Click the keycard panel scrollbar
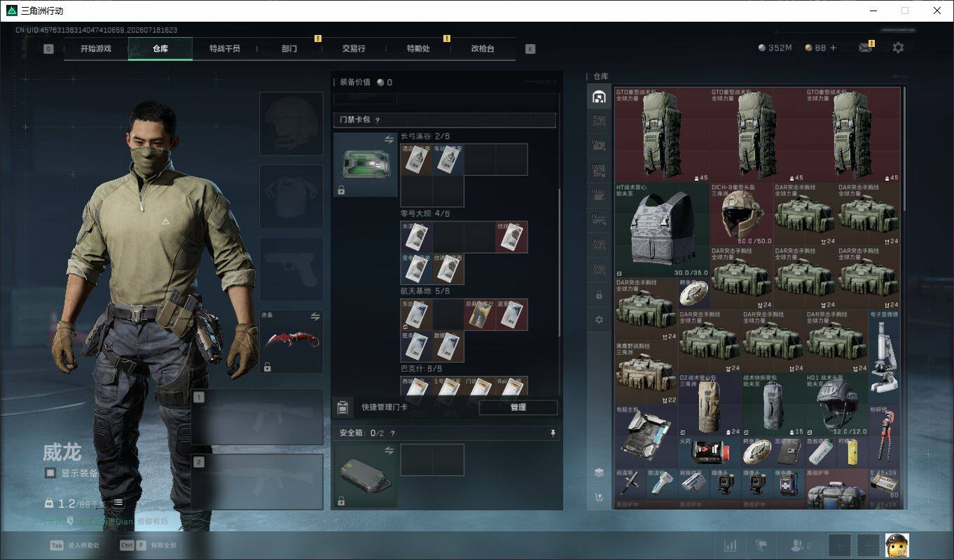Image resolution: width=954 pixels, height=560 pixels. pyautogui.click(x=559, y=262)
